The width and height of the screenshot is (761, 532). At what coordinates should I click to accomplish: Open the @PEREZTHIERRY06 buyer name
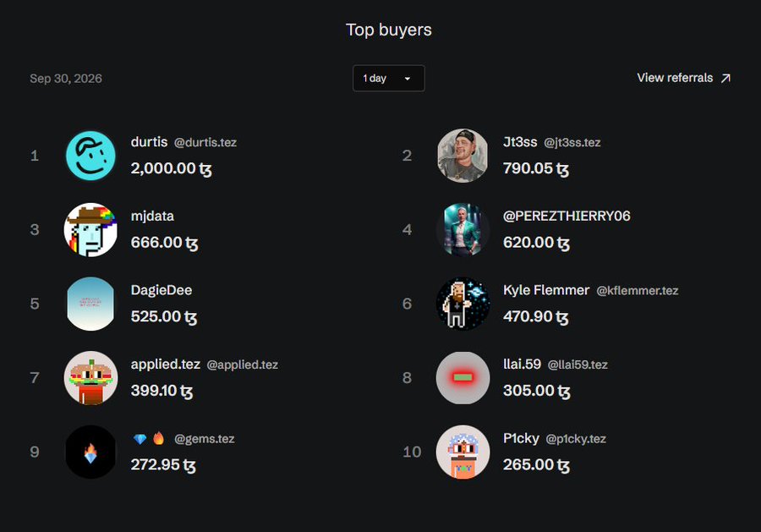click(x=567, y=216)
